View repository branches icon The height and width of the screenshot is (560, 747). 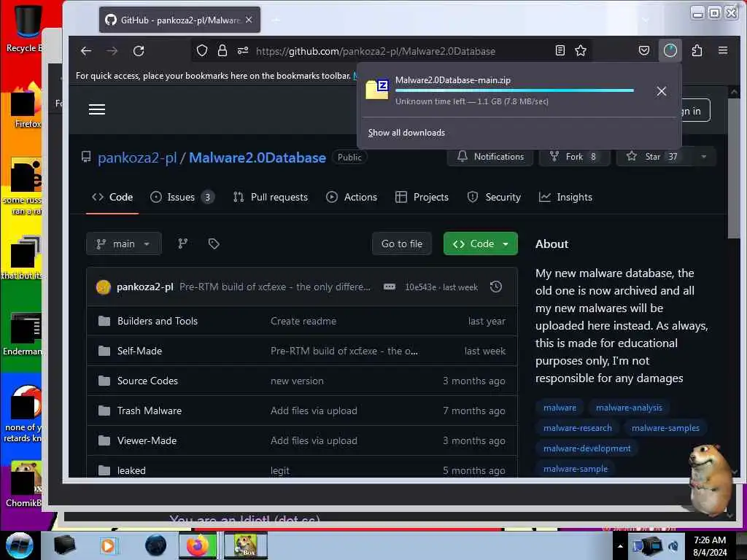click(182, 244)
